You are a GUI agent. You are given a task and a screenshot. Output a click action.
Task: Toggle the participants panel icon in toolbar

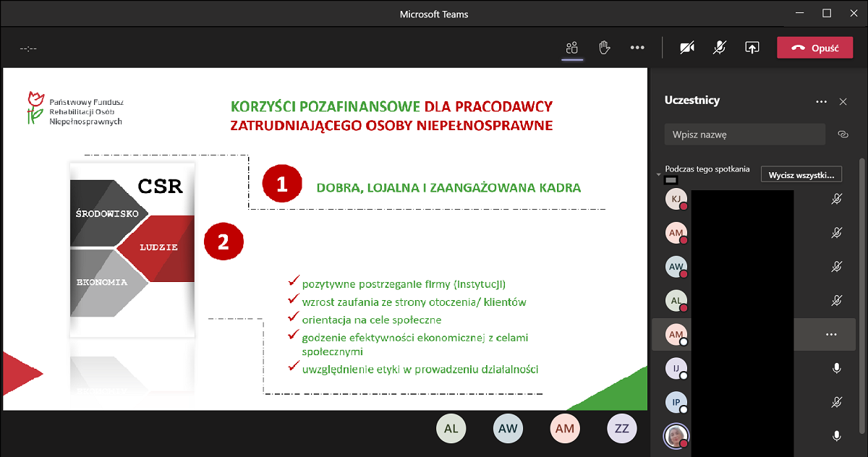(x=572, y=48)
